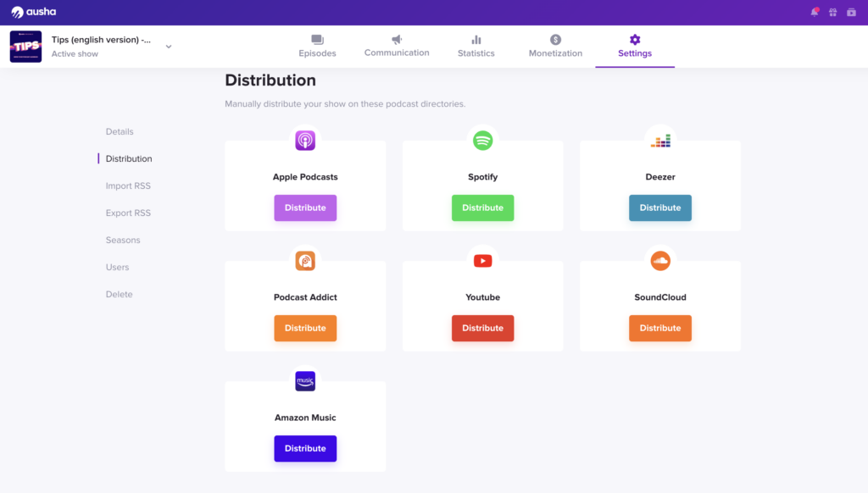Click the 'Amazon Music' card title
The height and width of the screenshot is (493, 868).
point(305,418)
